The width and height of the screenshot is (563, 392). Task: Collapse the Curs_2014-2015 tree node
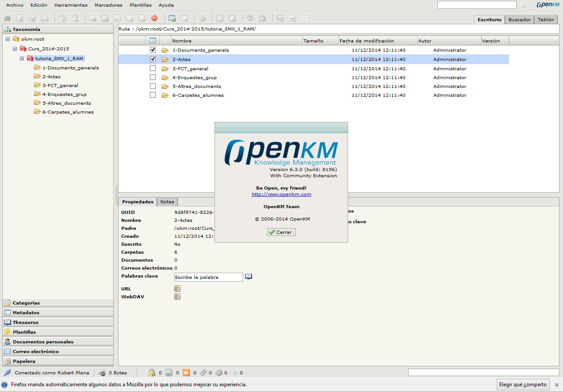15,49
